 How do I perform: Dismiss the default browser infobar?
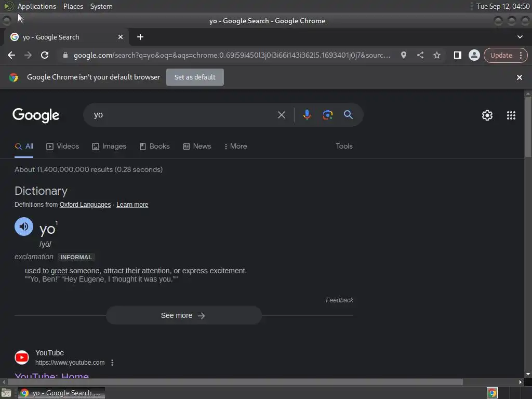click(519, 77)
